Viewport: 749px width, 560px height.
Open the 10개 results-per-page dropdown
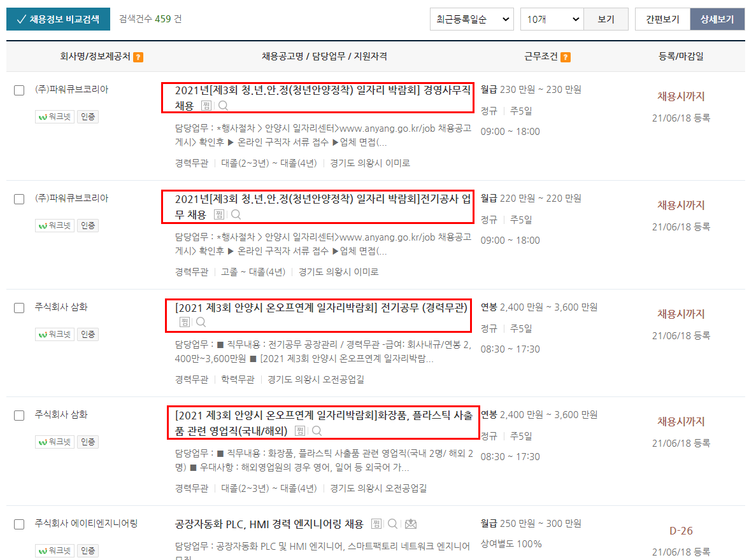tap(552, 19)
